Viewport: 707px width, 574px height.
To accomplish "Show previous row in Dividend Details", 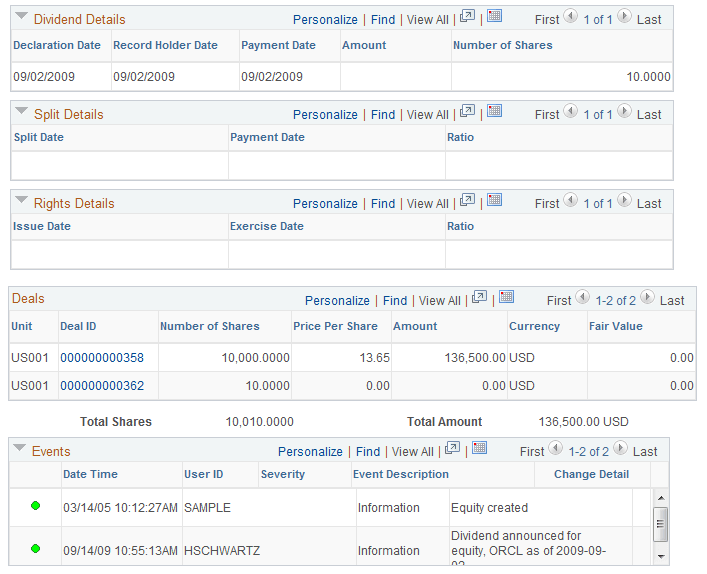I will (571, 17).
